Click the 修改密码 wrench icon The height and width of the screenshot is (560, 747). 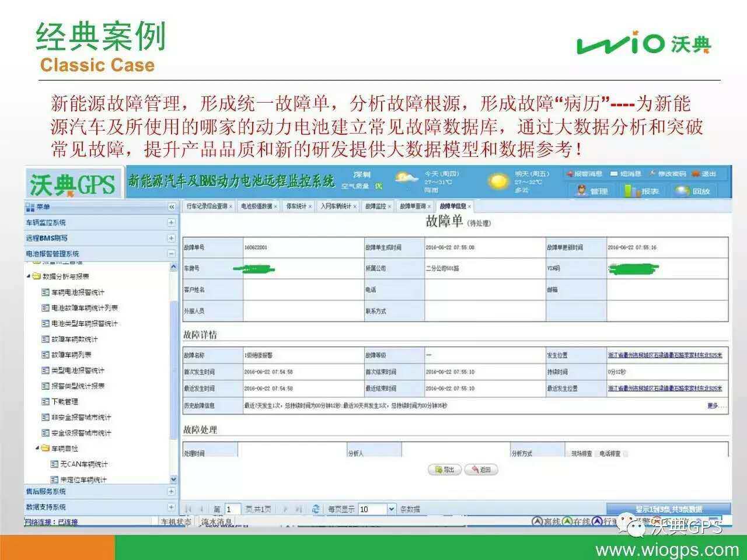click(652, 174)
